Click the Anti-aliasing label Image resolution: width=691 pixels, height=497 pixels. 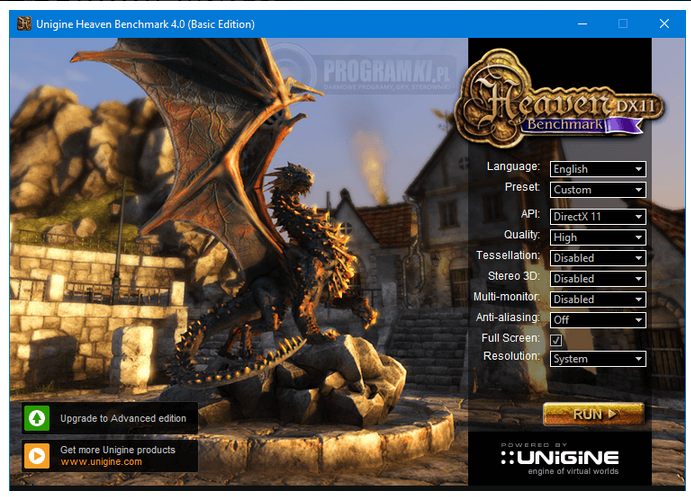tap(508, 318)
